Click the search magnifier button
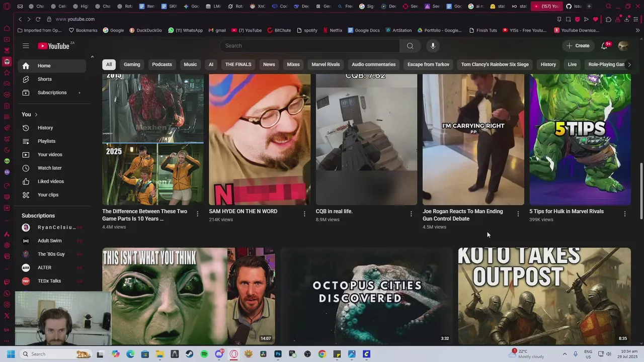This screenshot has width=644, height=362. pyautogui.click(x=410, y=46)
